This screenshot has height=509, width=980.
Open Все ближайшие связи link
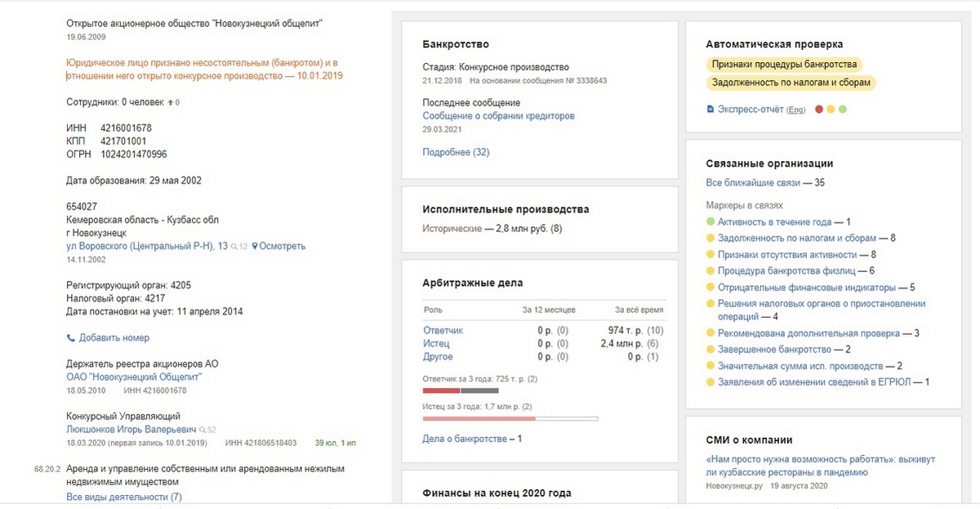(752, 183)
